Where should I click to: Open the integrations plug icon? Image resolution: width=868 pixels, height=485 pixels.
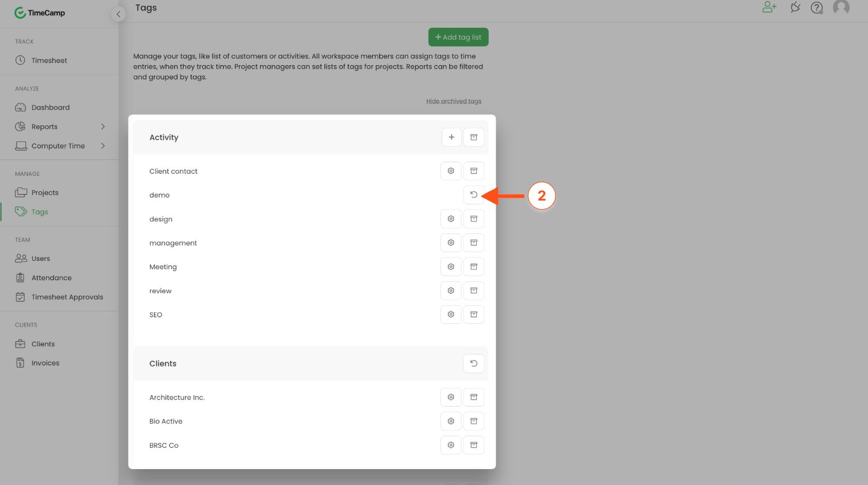(795, 7)
